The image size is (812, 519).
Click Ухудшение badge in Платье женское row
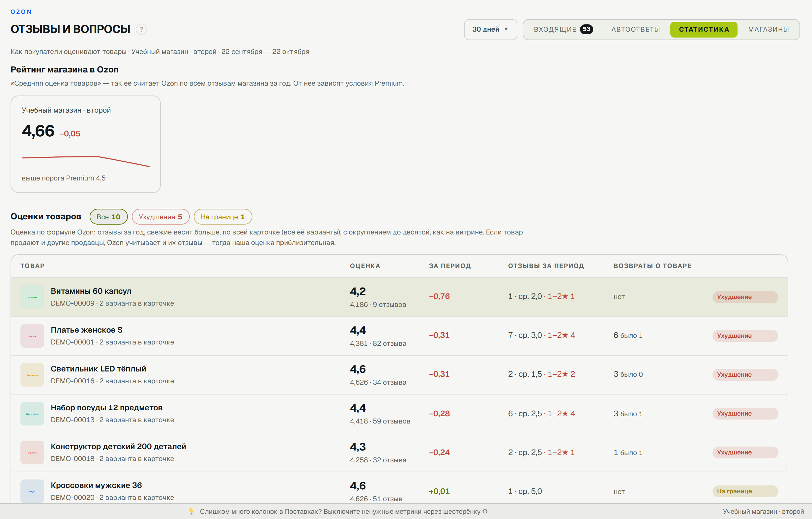(x=745, y=336)
